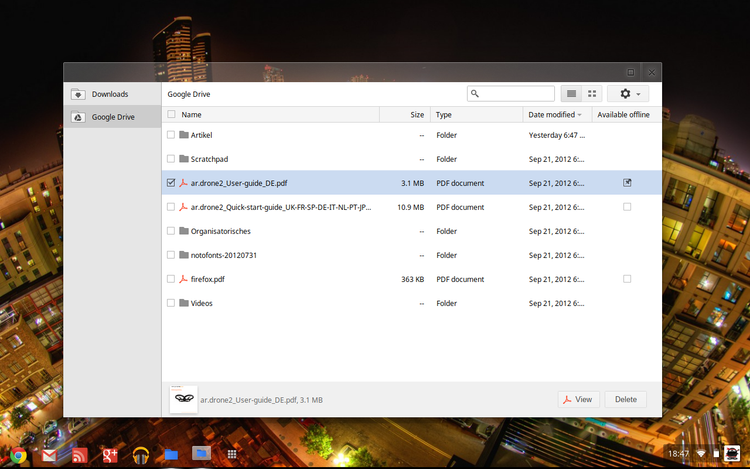Click the View button for selected PDF
This screenshot has width=750, height=469.
click(576, 399)
